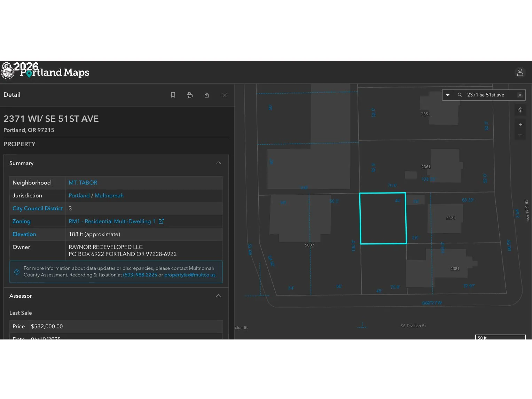Collapse the Assessor section
This screenshot has height=399, width=532.
pyautogui.click(x=219, y=296)
